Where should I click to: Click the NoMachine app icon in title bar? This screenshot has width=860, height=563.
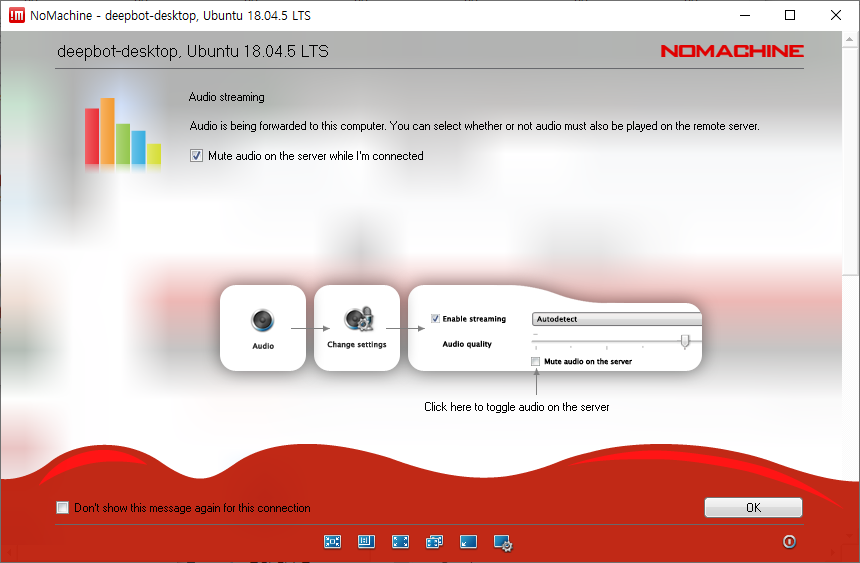coord(16,15)
